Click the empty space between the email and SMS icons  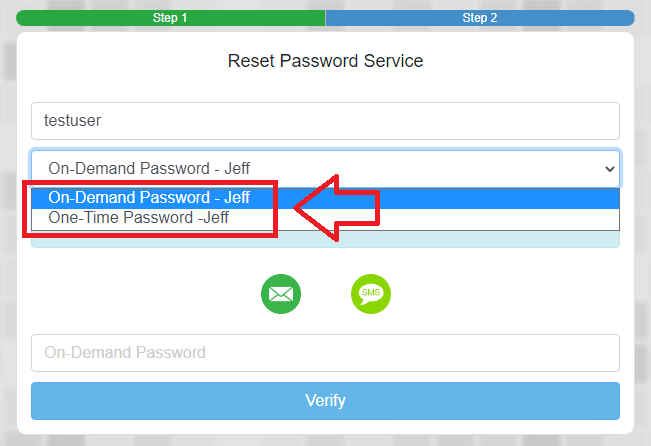click(x=326, y=293)
